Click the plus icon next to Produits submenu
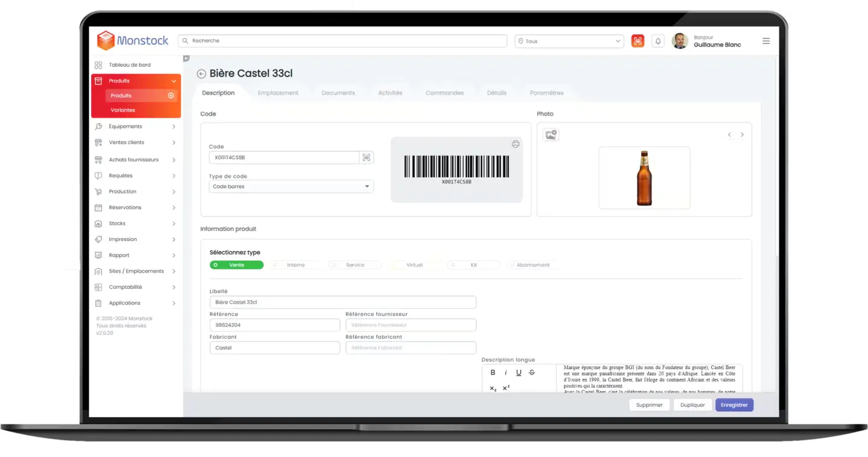This screenshot has width=868, height=457. coord(171,95)
